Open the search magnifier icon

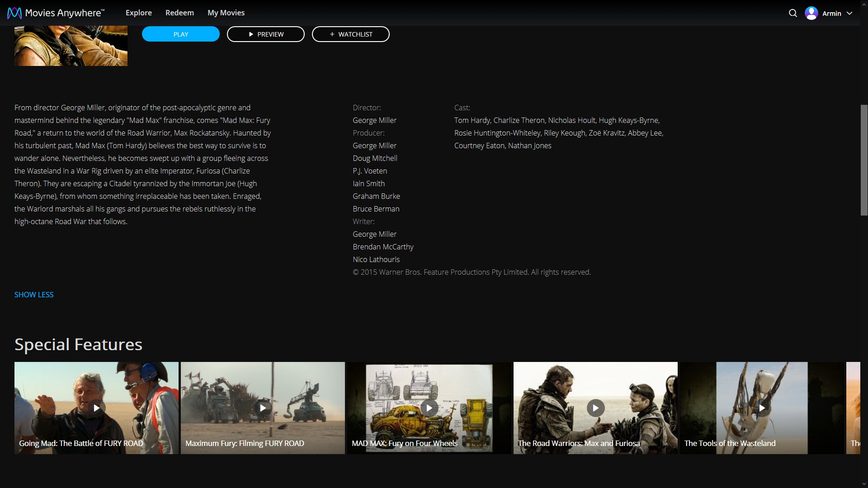793,13
